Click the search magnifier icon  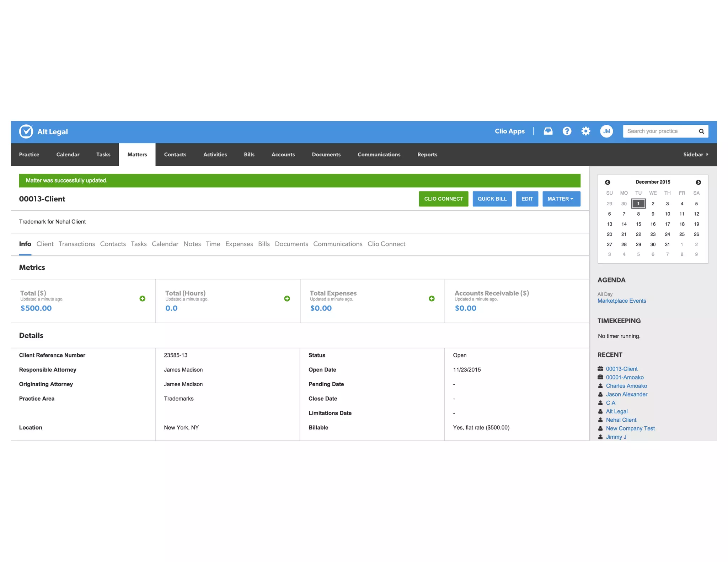tap(701, 131)
